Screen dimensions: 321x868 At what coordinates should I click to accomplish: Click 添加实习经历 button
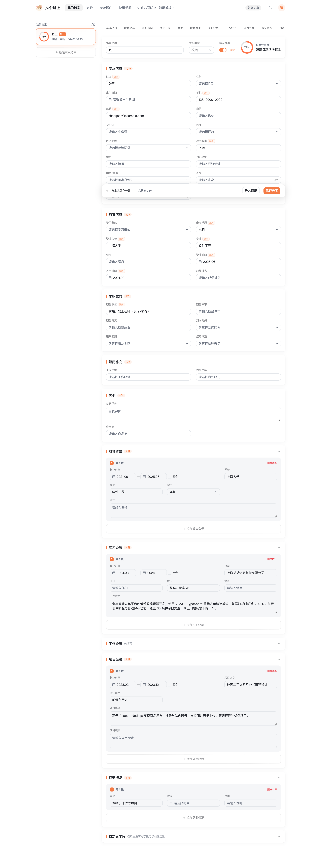193,625
